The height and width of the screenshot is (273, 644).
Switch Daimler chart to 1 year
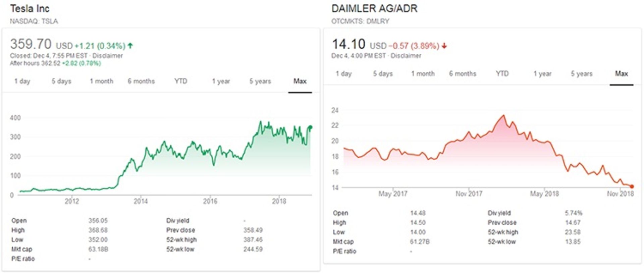[542, 74]
